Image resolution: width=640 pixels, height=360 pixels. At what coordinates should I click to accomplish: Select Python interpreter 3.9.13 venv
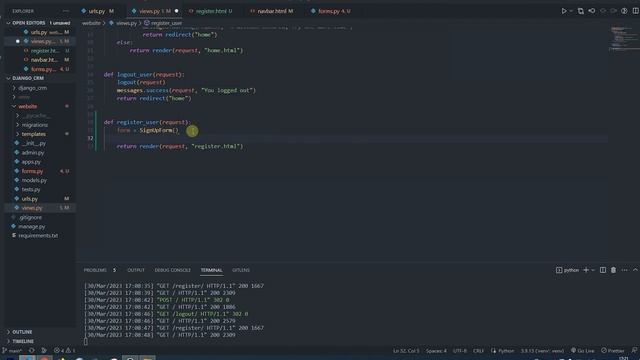542,351
